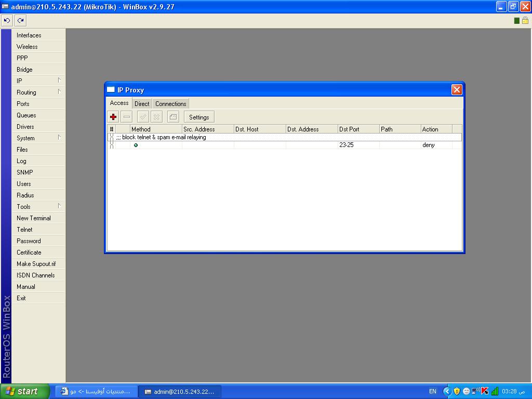Sort by Dst. Address column header
The width and height of the screenshot is (532, 399).
(x=312, y=129)
